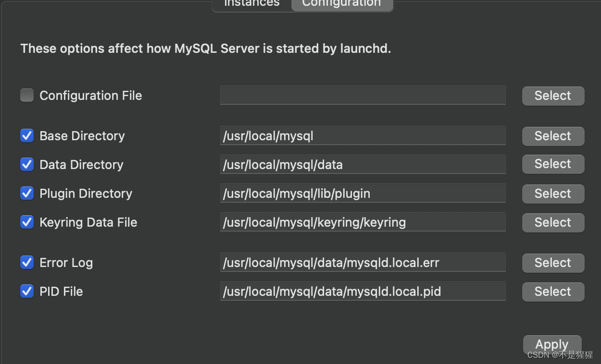
Task: Click the Base Directory path field
Action: (x=363, y=135)
